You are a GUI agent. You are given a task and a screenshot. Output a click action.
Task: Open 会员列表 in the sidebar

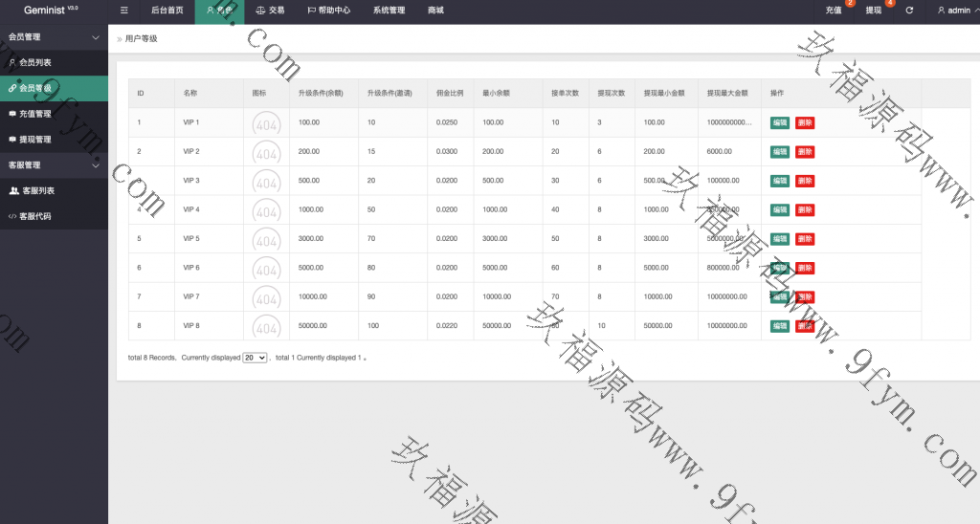[35, 62]
